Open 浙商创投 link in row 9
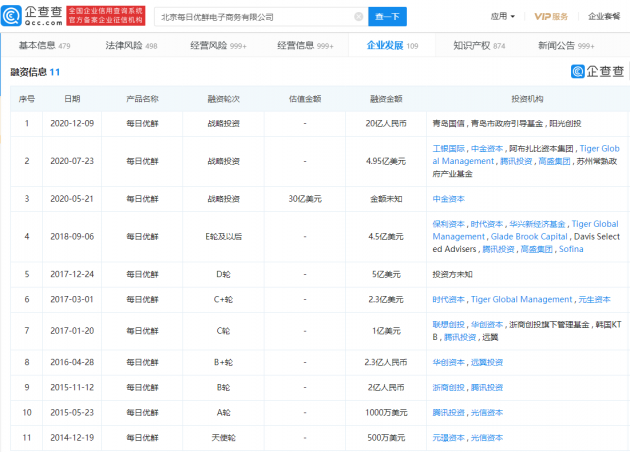The image size is (630, 452). (x=448, y=388)
